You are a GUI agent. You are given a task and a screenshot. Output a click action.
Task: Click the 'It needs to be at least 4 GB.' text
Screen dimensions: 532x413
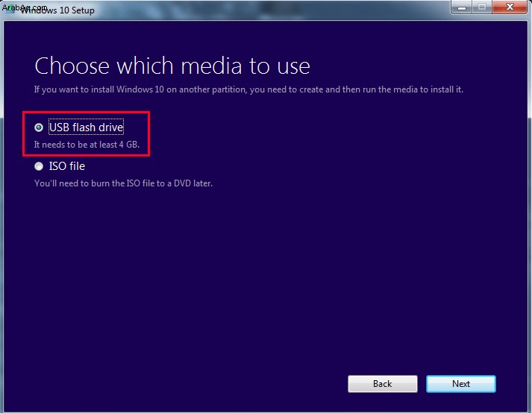(87, 145)
